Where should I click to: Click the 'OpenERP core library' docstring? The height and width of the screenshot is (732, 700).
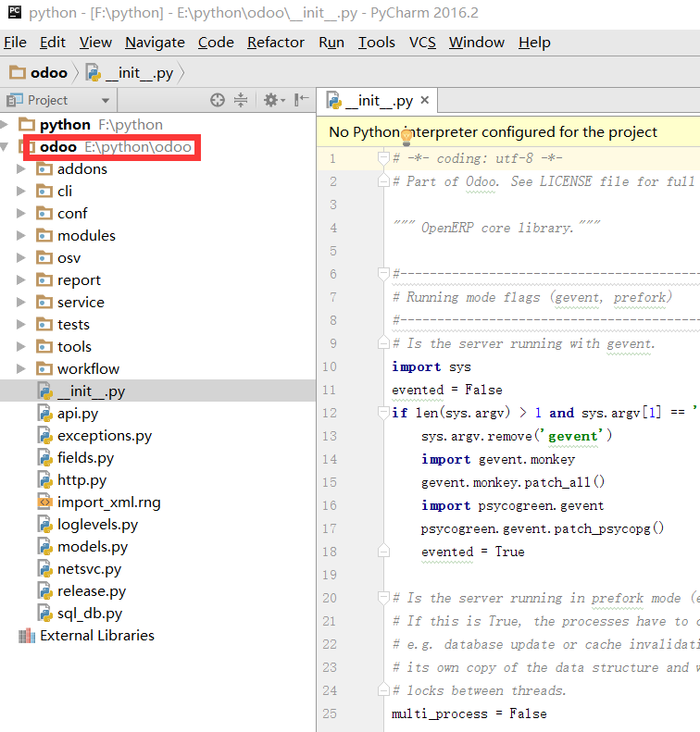pos(496,228)
